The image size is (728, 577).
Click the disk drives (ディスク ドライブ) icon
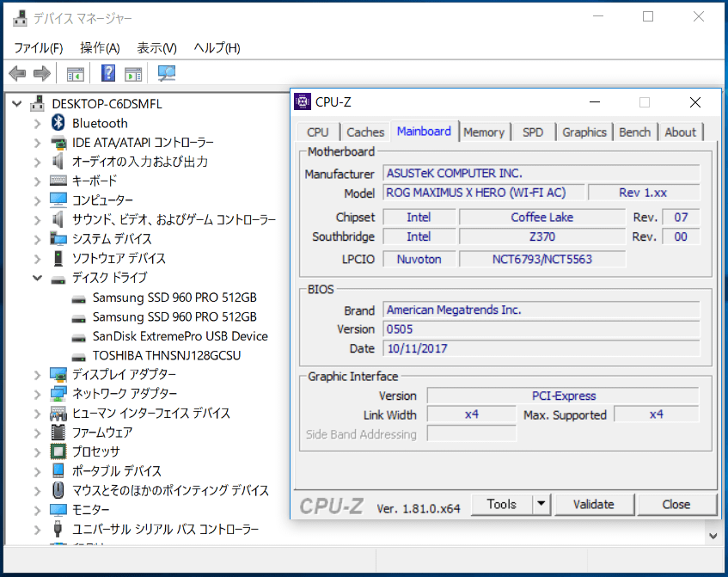point(58,279)
